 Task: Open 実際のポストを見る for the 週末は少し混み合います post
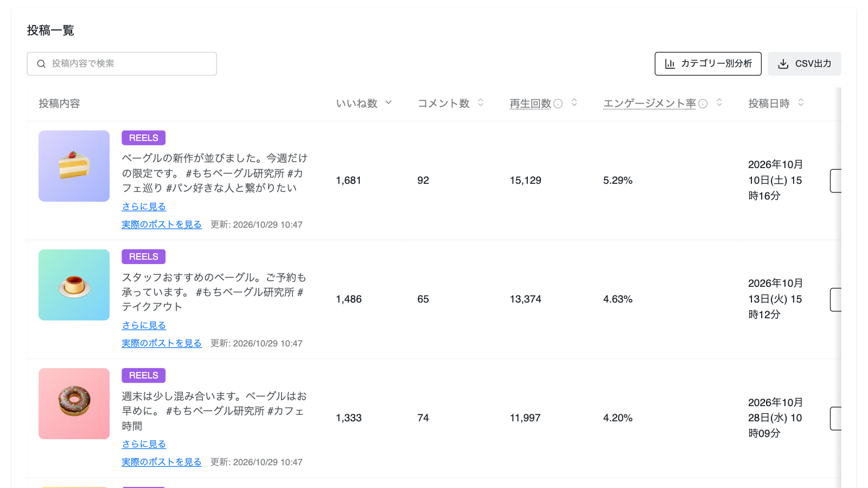point(162,462)
